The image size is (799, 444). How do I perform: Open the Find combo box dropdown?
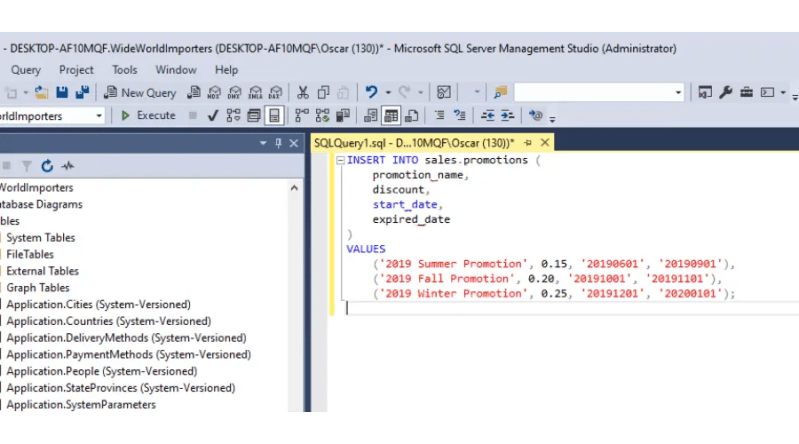[678, 93]
